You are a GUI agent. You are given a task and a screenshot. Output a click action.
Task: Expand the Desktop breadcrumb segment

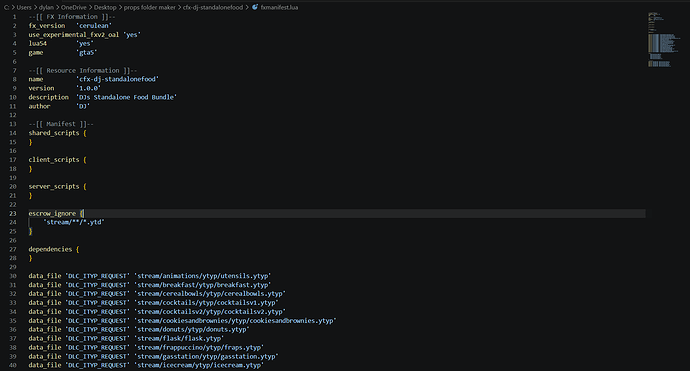[x=105, y=7]
